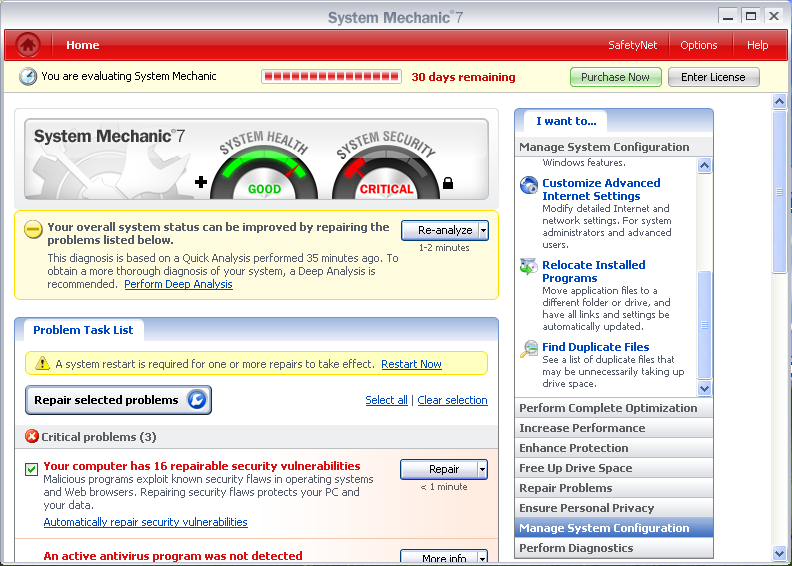The height and width of the screenshot is (566, 792).
Task: Click the System Health gauge
Action: click(x=264, y=168)
